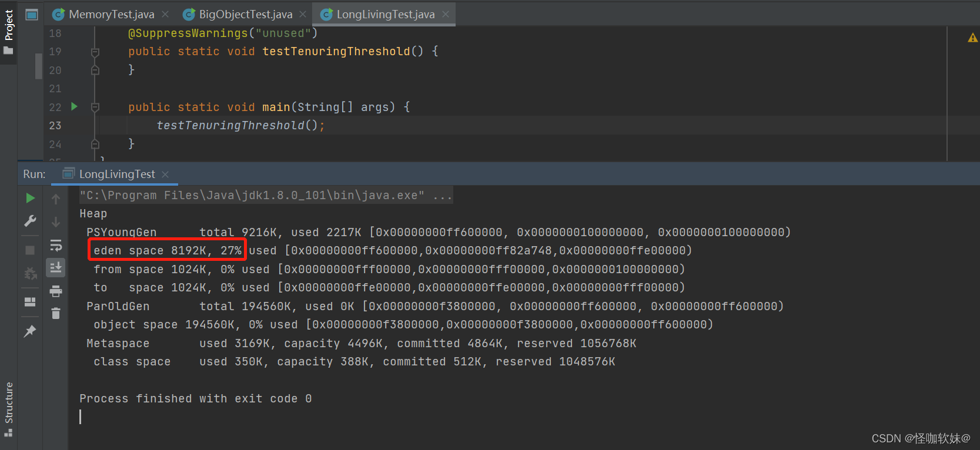Click fold end marker at line 24

pyautogui.click(x=95, y=144)
